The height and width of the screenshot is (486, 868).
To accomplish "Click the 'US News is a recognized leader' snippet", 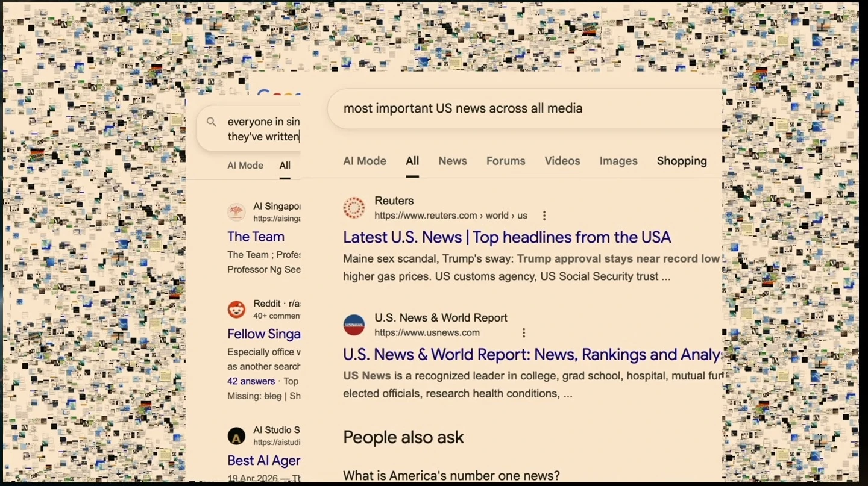I will click(532, 385).
